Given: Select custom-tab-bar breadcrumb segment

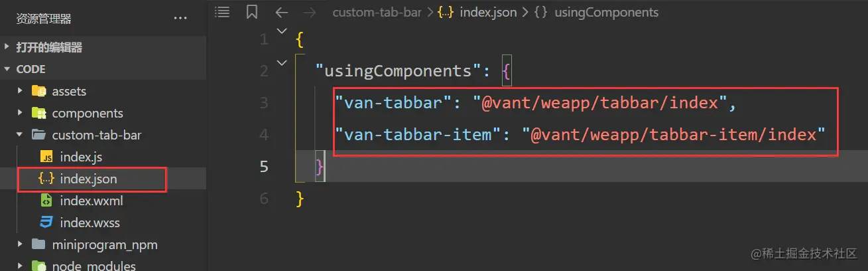Looking at the screenshot, I should click(377, 12).
